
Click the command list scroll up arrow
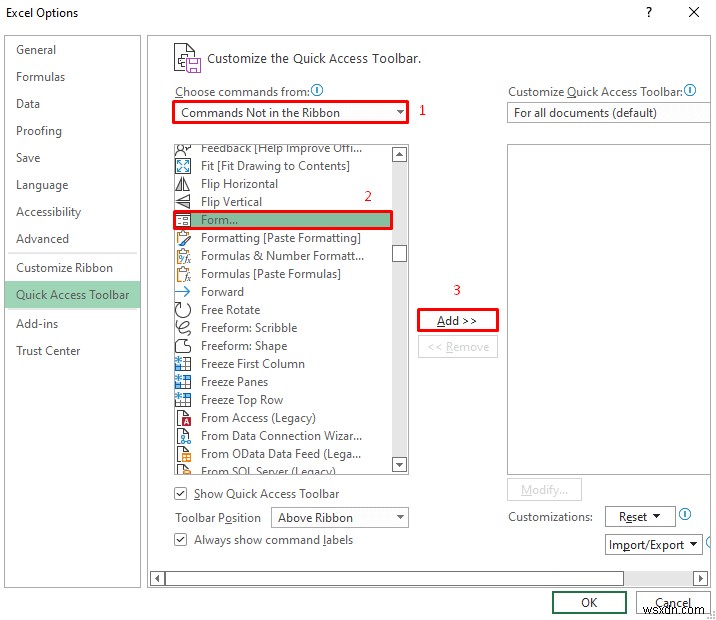[399, 155]
